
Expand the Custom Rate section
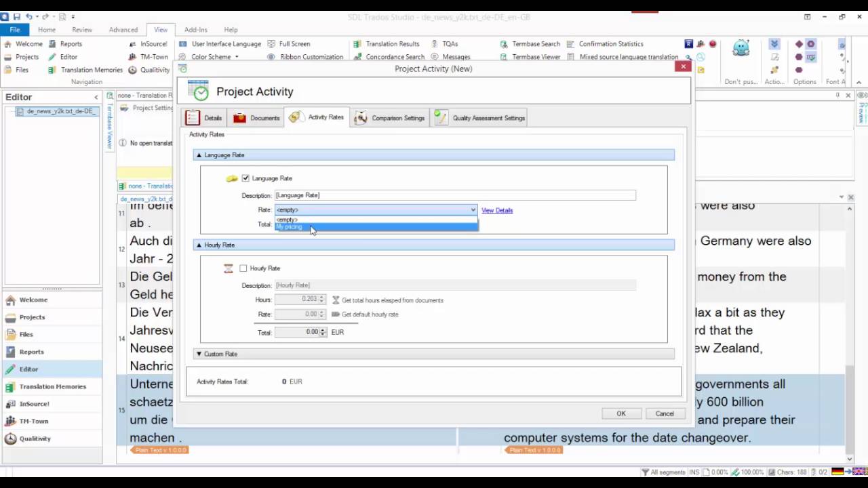point(199,354)
